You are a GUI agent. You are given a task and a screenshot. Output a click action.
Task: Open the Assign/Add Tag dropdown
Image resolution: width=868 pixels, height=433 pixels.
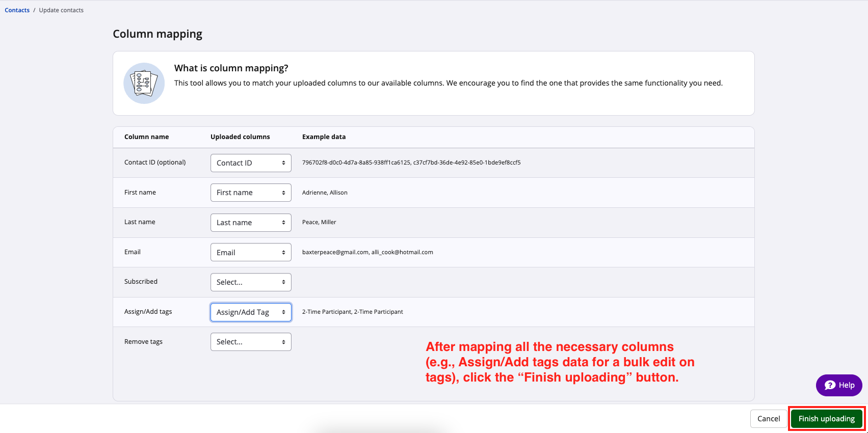click(251, 312)
